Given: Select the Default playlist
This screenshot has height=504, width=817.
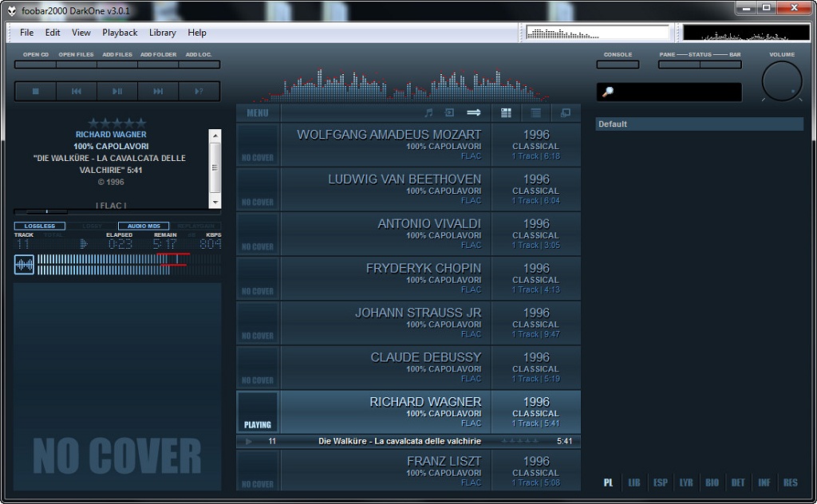Looking at the screenshot, I should click(699, 124).
